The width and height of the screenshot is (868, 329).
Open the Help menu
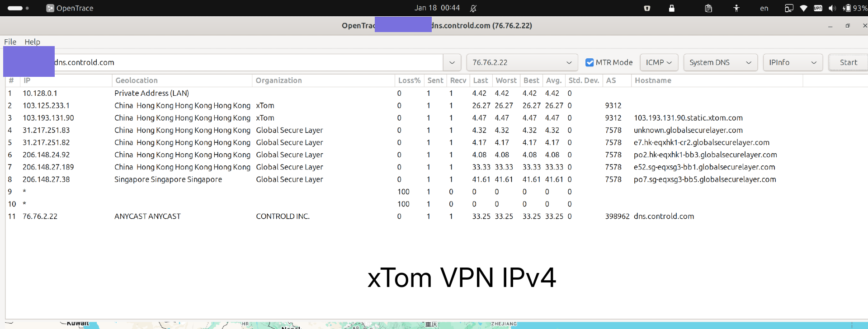(x=32, y=42)
